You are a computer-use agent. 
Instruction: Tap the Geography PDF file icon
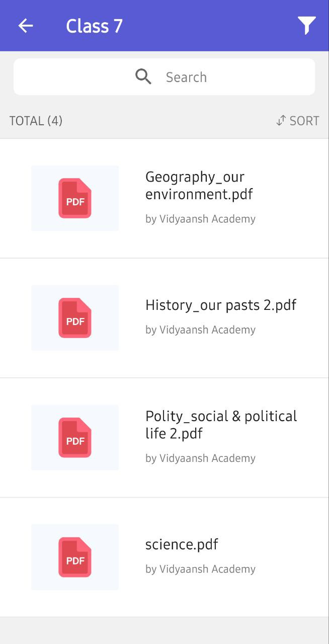(x=75, y=198)
